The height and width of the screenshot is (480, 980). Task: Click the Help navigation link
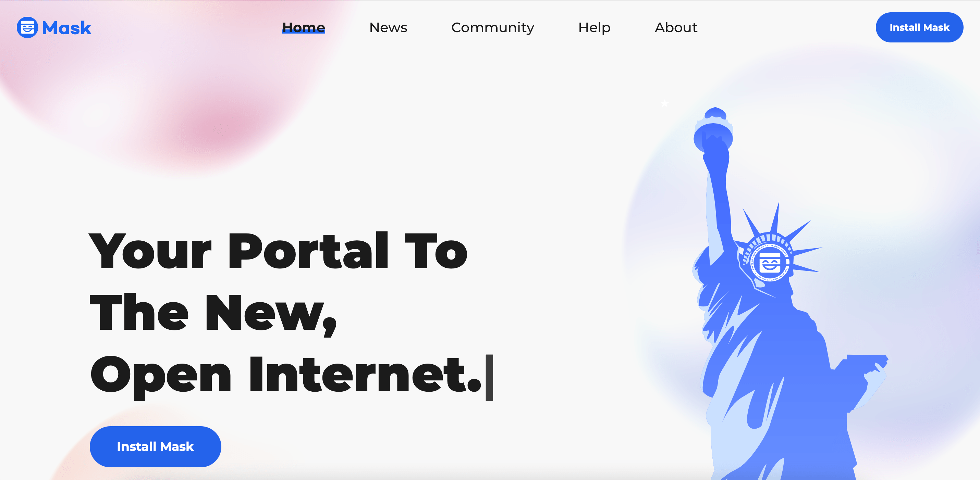click(x=594, y=27)
